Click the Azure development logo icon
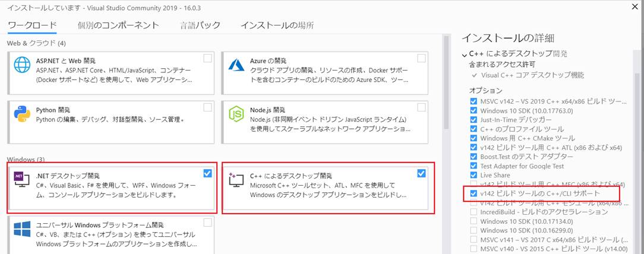The height and width of the screenshot is (254, 644). [237, 64]
